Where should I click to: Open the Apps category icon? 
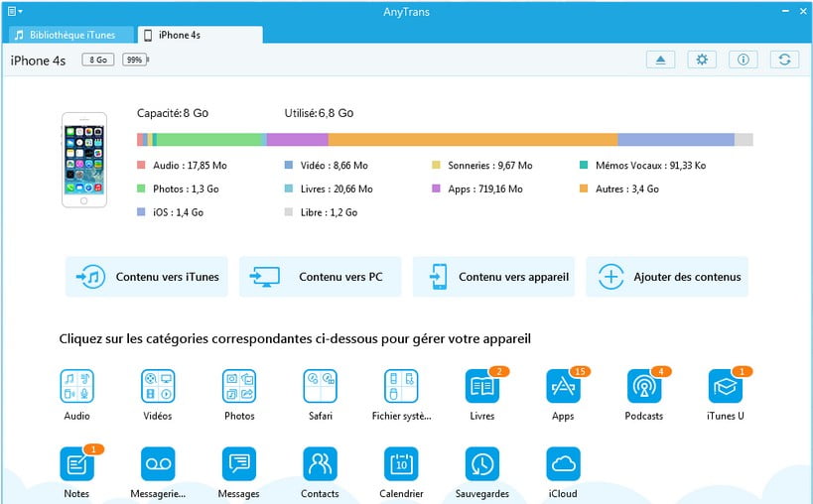(x=563, y=386)
